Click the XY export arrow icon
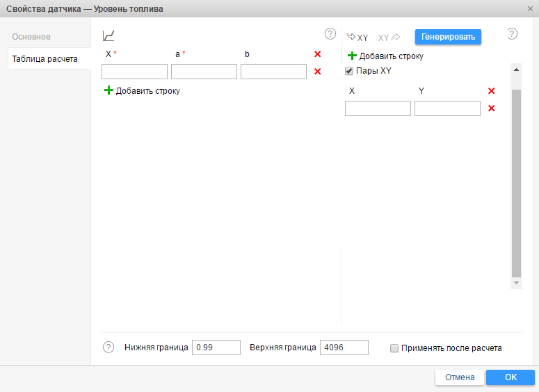Viewport: 539px width, 392px height. click(x=389, y=38)
